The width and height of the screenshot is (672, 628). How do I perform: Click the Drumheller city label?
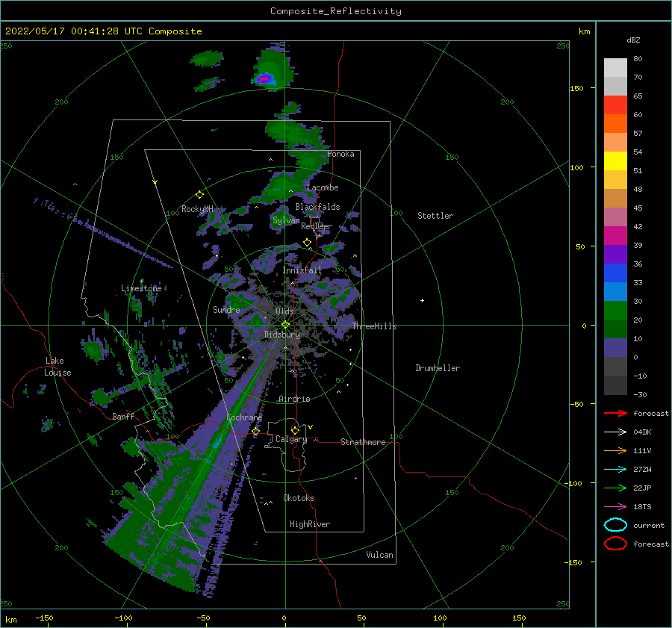pyautogui.click(x=438, y=368)
